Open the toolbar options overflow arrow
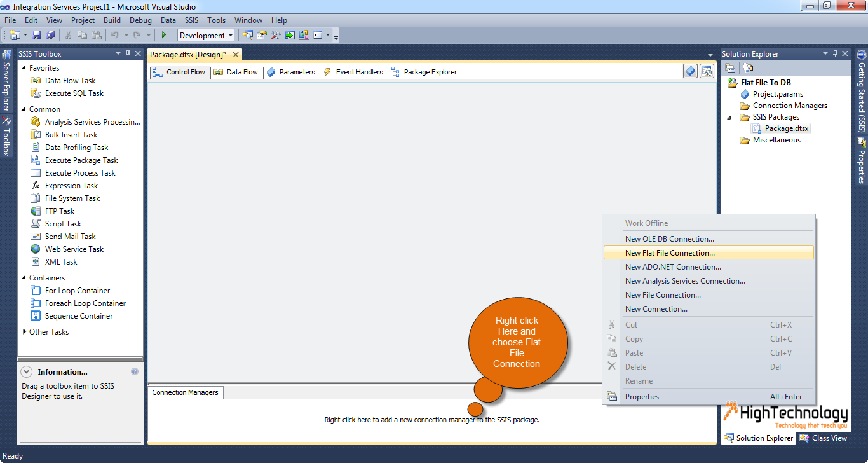 [x=336, y=36]
